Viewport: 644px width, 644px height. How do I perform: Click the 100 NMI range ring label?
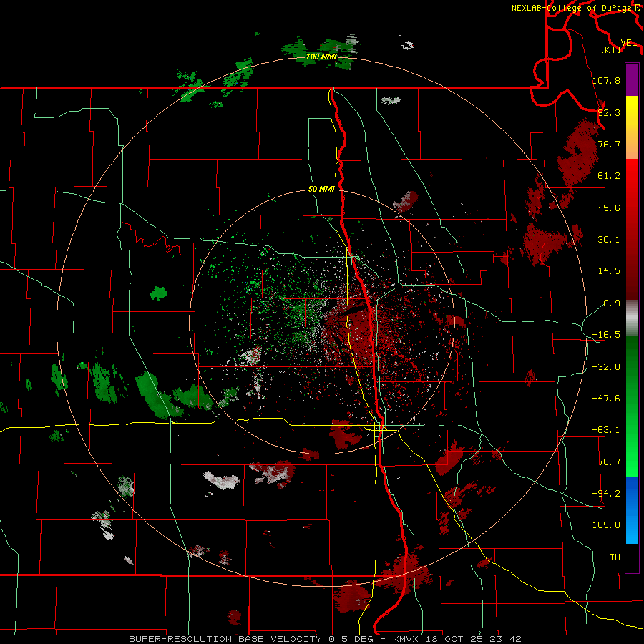pos(321,57)
